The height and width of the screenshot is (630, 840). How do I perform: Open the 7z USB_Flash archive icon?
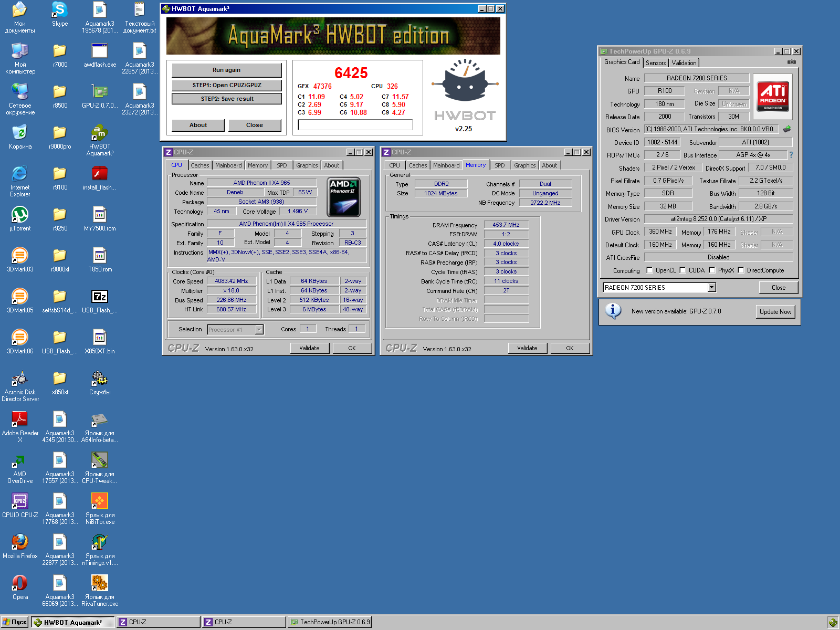[x=100, y=296]
